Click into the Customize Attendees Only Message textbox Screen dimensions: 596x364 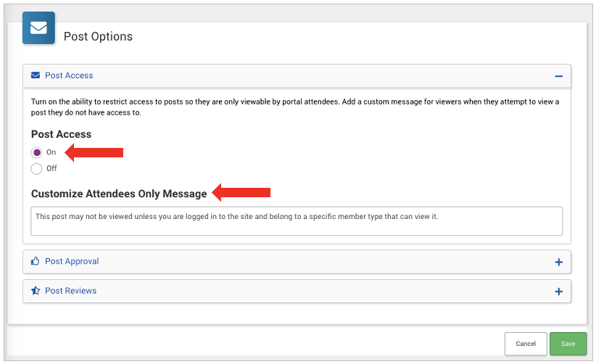click(x=297, y=221)
